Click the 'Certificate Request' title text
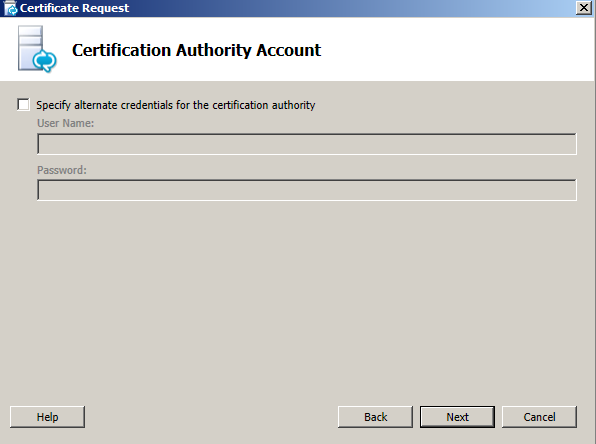596x444 pixels. (x=74, y=8)
